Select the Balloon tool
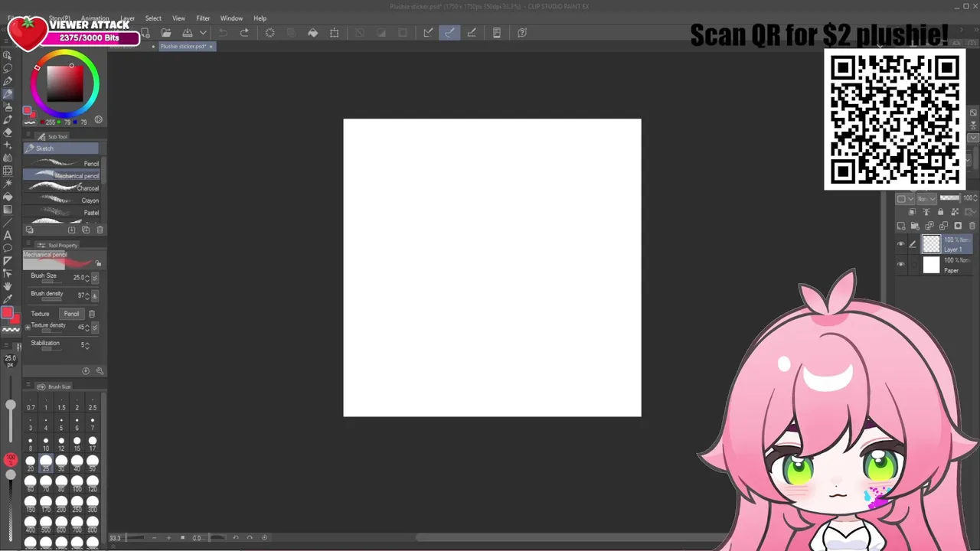The height and width of the screenshot is (551, 980). coord(7,248)
